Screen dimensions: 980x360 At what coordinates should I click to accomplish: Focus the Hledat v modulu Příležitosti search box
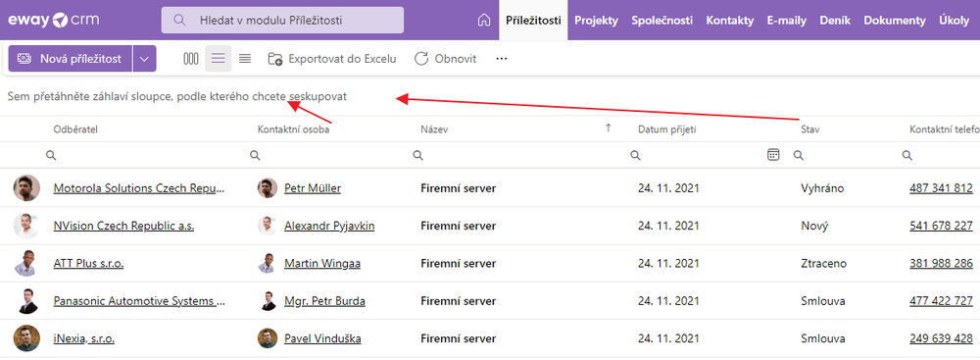click(282, 20)
